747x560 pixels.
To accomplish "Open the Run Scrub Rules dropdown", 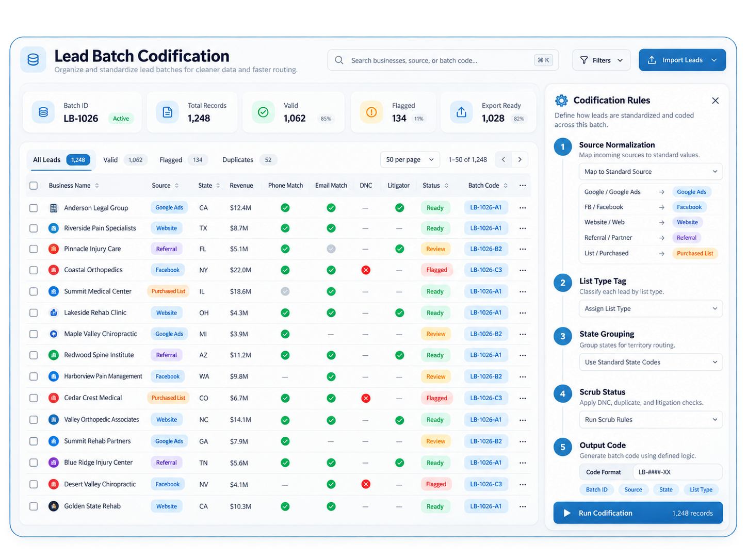I will click(x=651, y=420).
